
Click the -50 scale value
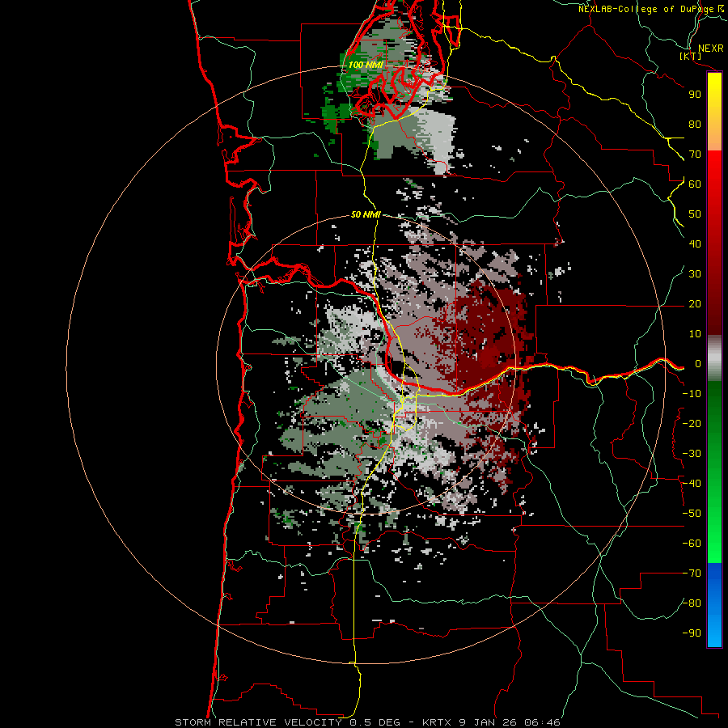click(x=692, y=514)
